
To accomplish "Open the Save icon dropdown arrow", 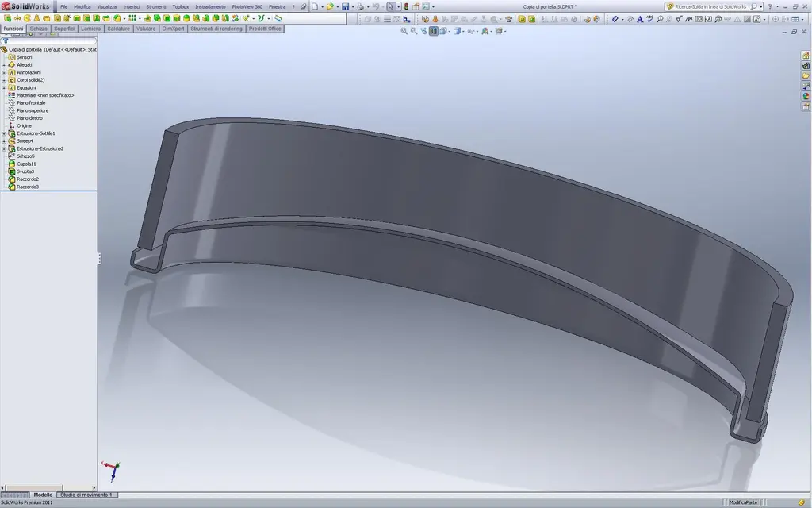I will tap(353, 6).
